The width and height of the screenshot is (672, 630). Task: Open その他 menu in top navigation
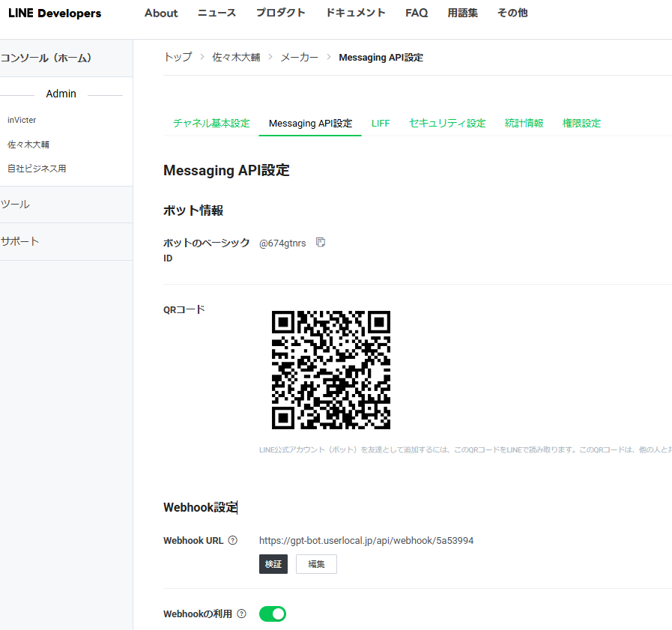[x=512, y=13]
